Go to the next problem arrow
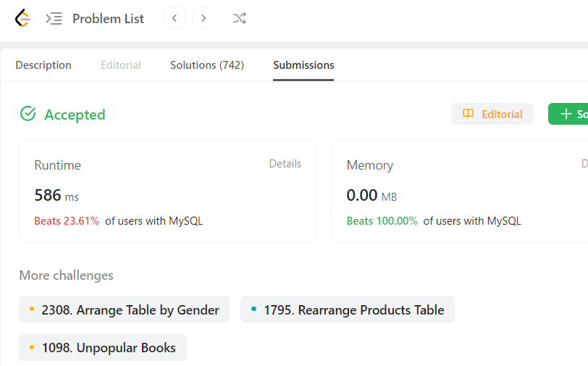This screenshot has height=366, width=588. pyautogui.click(x=203, y=18)
